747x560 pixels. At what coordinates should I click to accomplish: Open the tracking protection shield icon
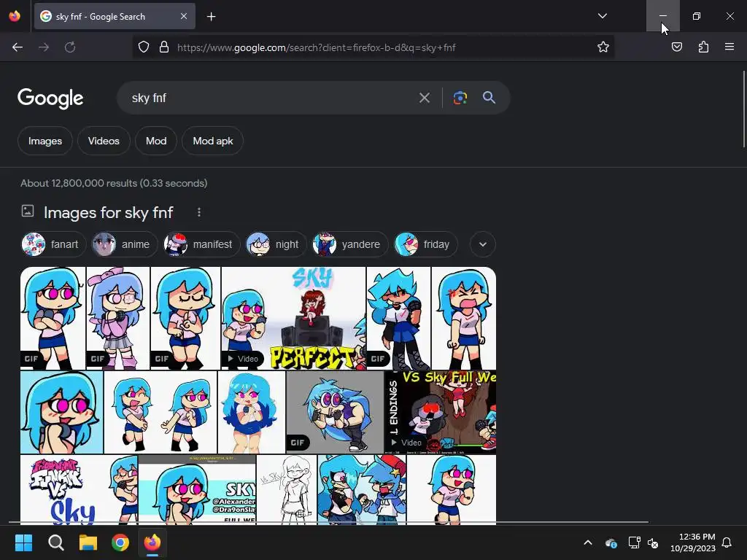pyautogui.click(x=144, y=47)
